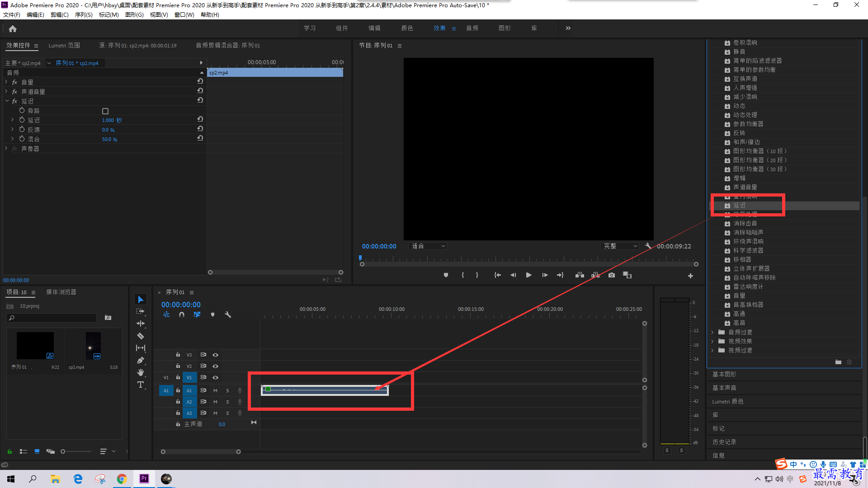Create new custom bin in effects
This screenshot has height=488, width=868.
(838, 362)
